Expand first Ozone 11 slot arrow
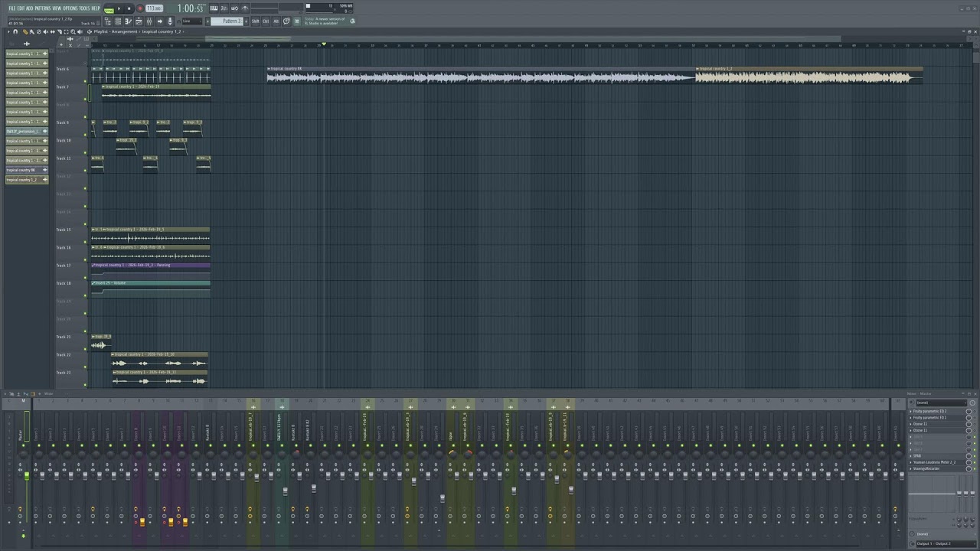 (910, 424)
